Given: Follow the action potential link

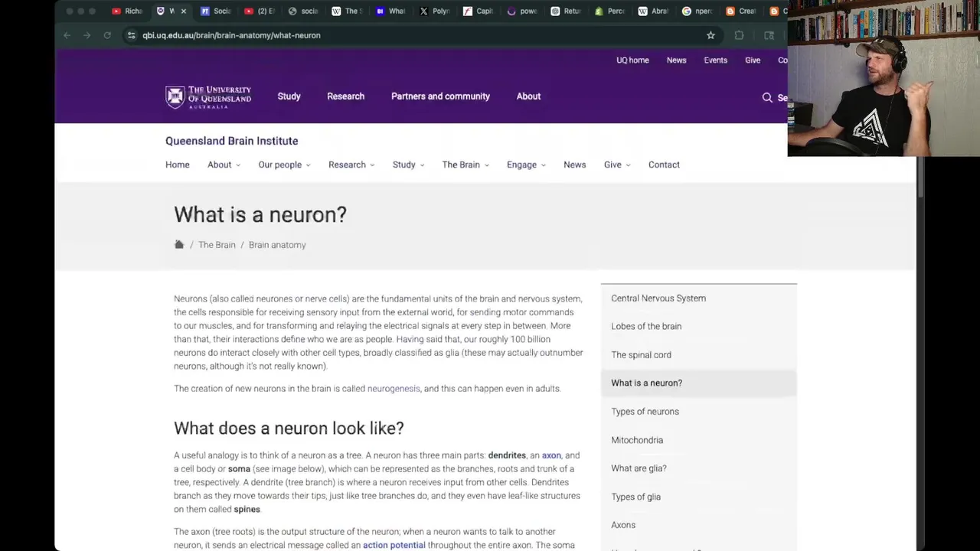Looking at the screenshot, I should (x=394, y=545).
